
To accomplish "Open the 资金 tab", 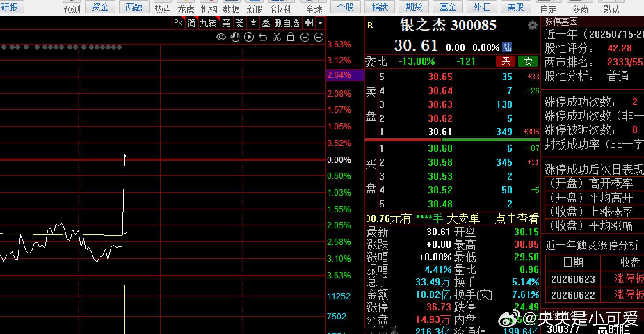I will (100, 7).
